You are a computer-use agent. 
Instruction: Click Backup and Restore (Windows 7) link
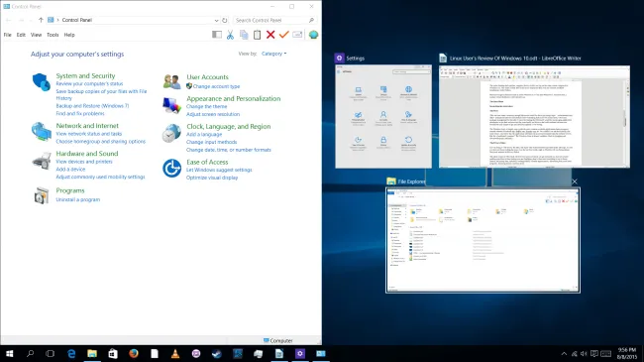click(x=92, y=106)
